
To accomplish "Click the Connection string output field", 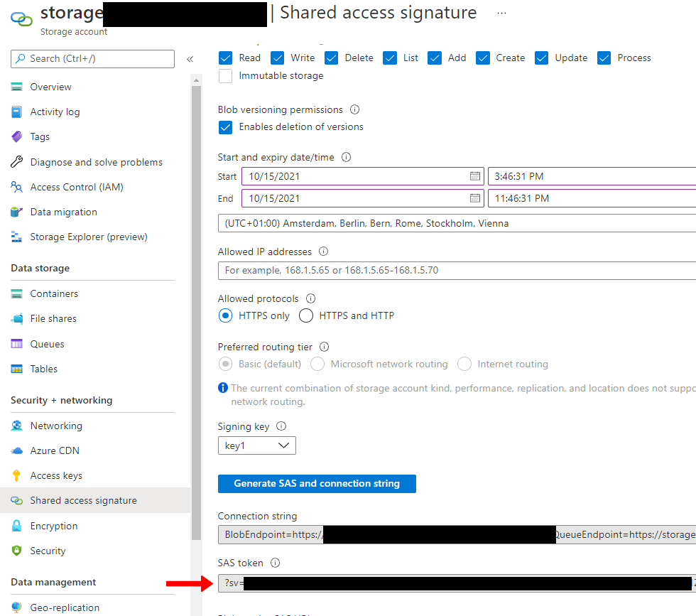I will [x=457, y=534].
